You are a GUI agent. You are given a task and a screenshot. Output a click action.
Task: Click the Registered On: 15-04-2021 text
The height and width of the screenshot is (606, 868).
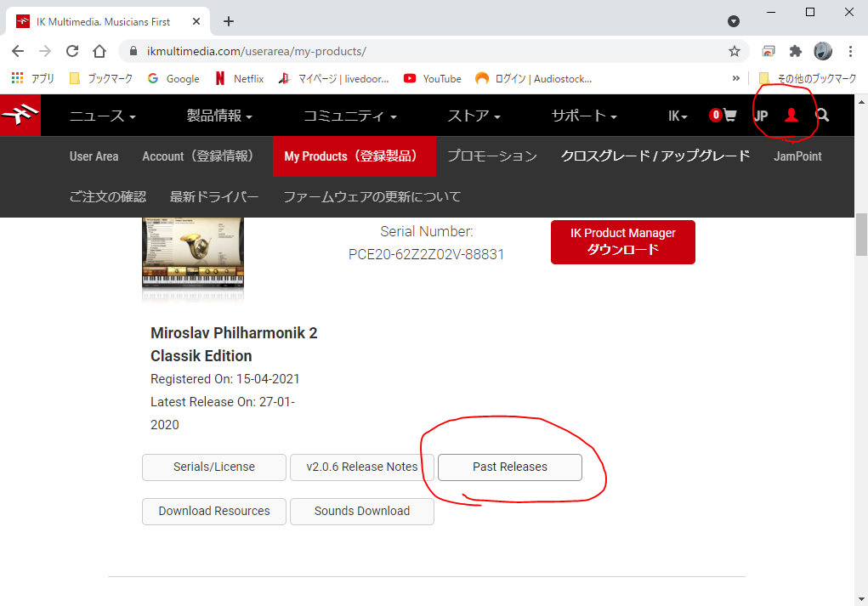(x=225, y=379)
